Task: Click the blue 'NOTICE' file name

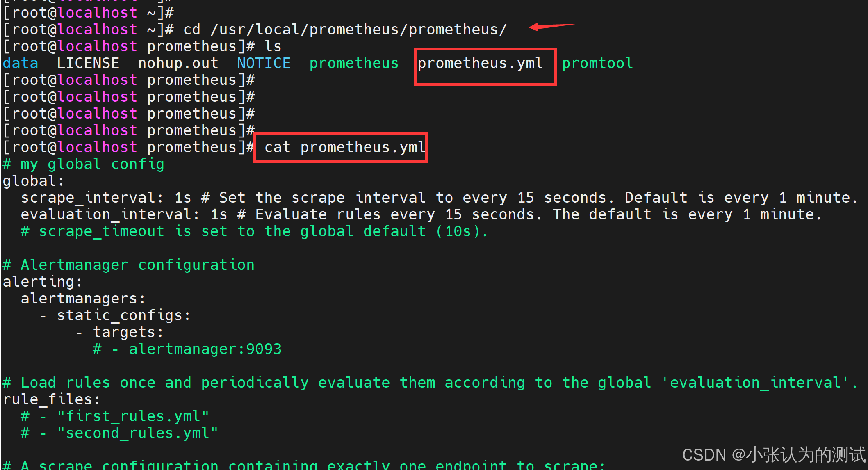Action: [264, 64]
